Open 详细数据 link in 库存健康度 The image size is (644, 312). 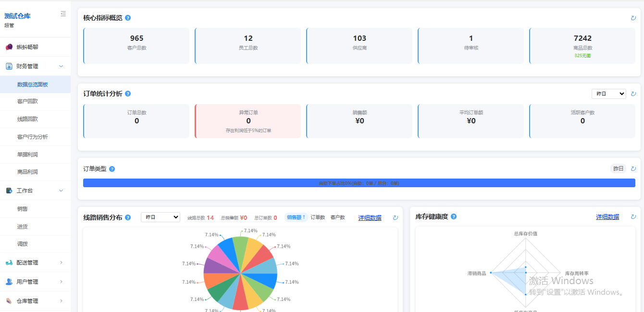[607, 217]
